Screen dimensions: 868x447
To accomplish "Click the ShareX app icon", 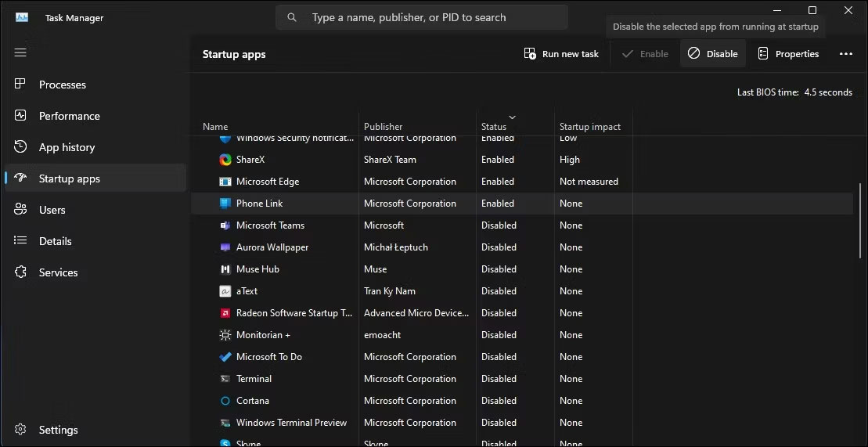I will click(x=225, y=160).
